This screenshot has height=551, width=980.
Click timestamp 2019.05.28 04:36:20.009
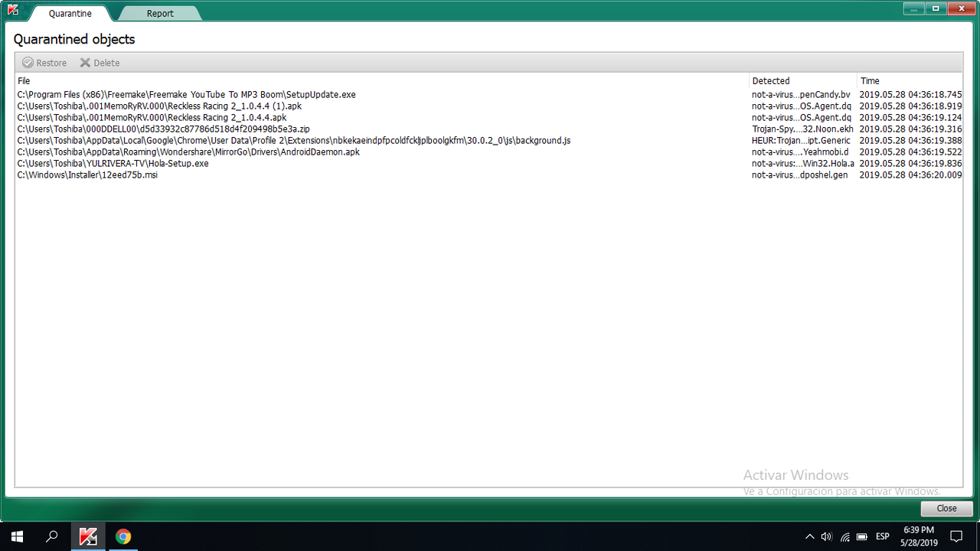910,175
